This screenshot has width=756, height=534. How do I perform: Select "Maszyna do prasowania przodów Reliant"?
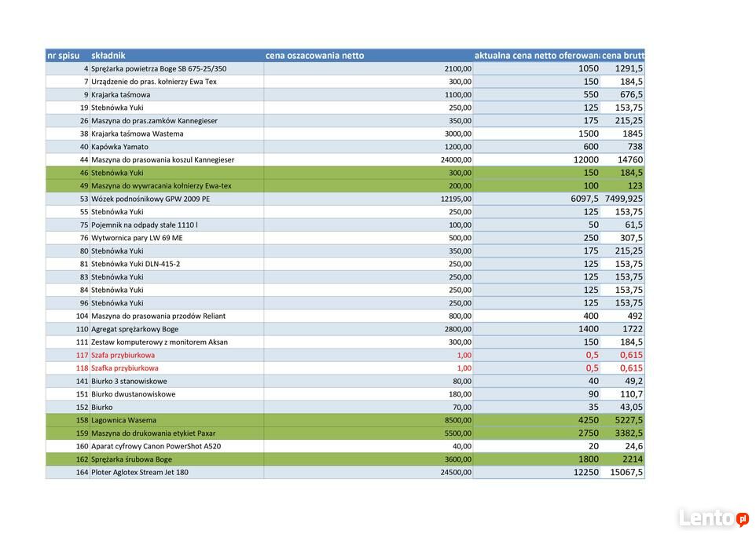click(158, 316)
